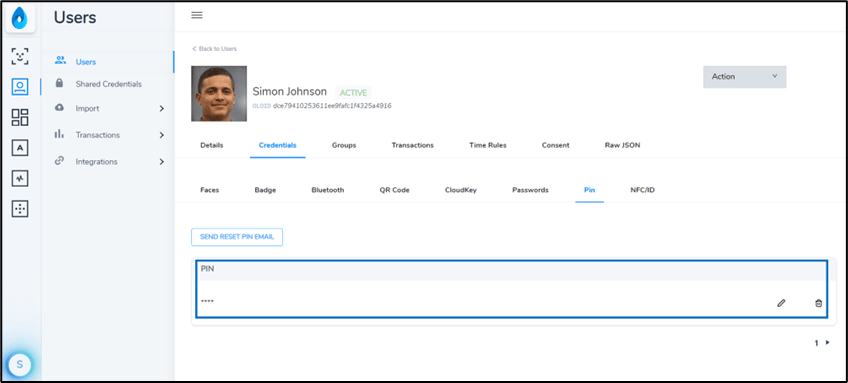The image size is (848, 383).
Task: Open the Action dropdown
Action: click(x=744, y=77)
